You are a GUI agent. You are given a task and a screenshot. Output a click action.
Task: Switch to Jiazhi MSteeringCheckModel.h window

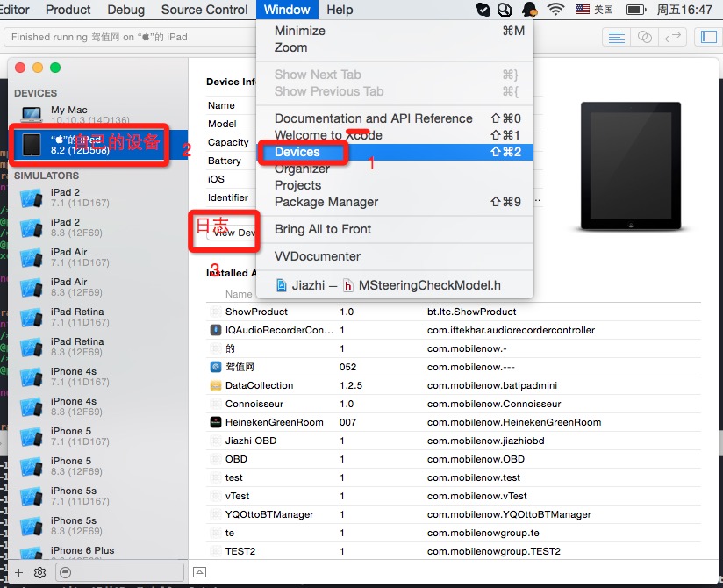tap(395, 285)
